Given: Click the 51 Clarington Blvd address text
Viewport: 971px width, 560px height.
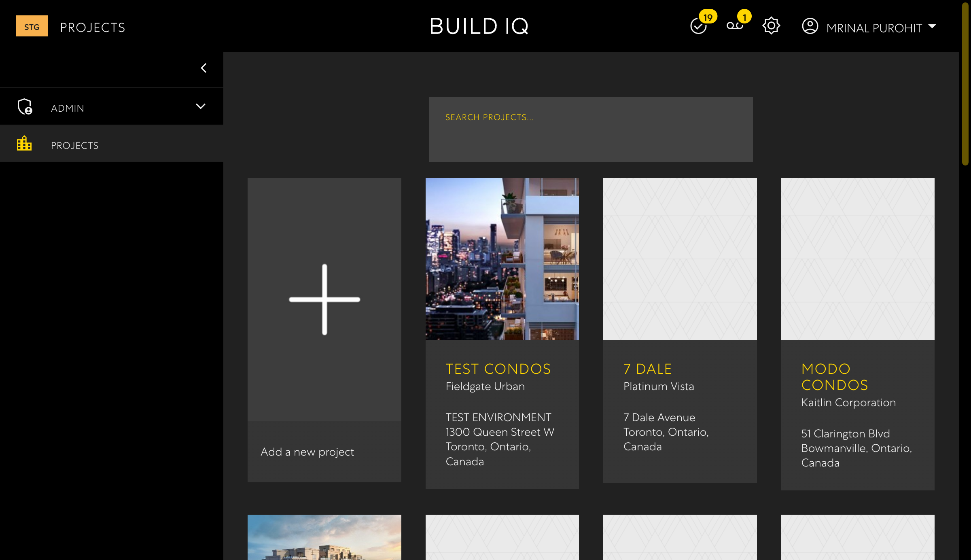Looking at the screenshot, I should pyautogui.click(x=846, y=433).
